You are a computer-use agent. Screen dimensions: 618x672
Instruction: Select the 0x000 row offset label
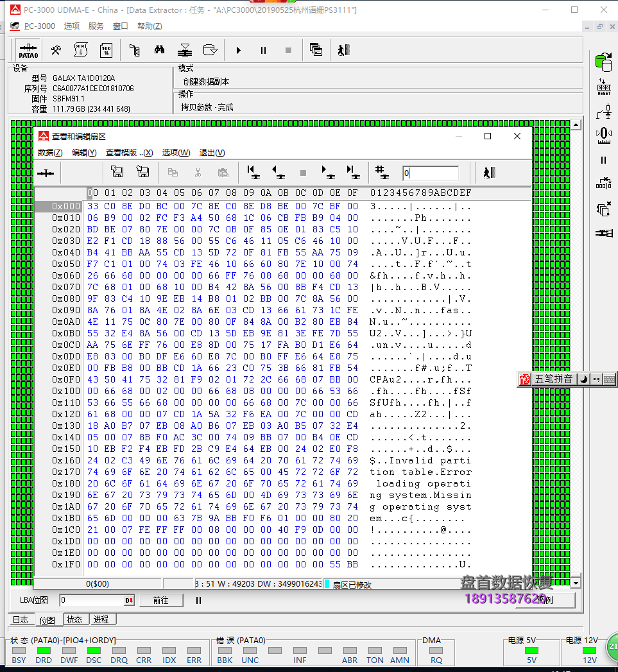click(65, 206)
